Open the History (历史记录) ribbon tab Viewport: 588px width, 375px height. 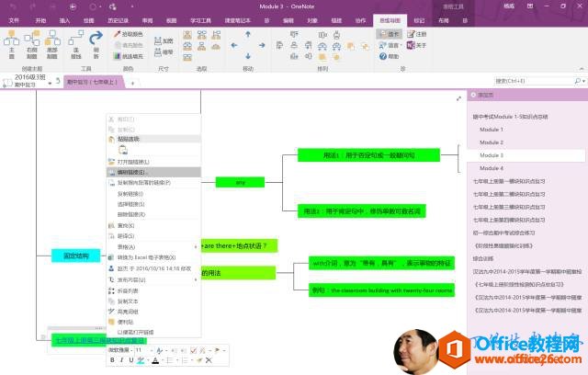(118, 20)
